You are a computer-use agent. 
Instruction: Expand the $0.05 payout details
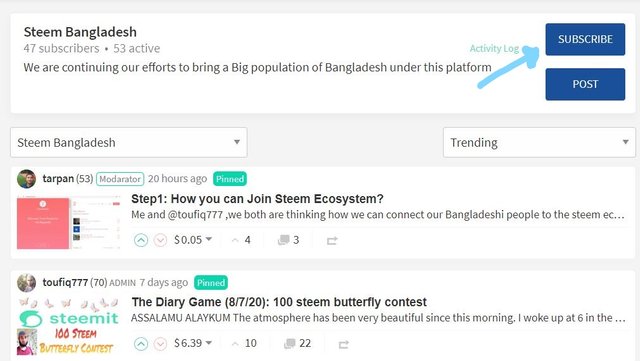pos(193,240)
